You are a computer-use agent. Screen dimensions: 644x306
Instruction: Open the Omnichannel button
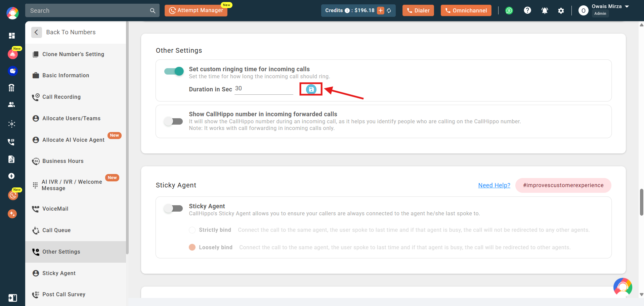[x=466, y=10]
